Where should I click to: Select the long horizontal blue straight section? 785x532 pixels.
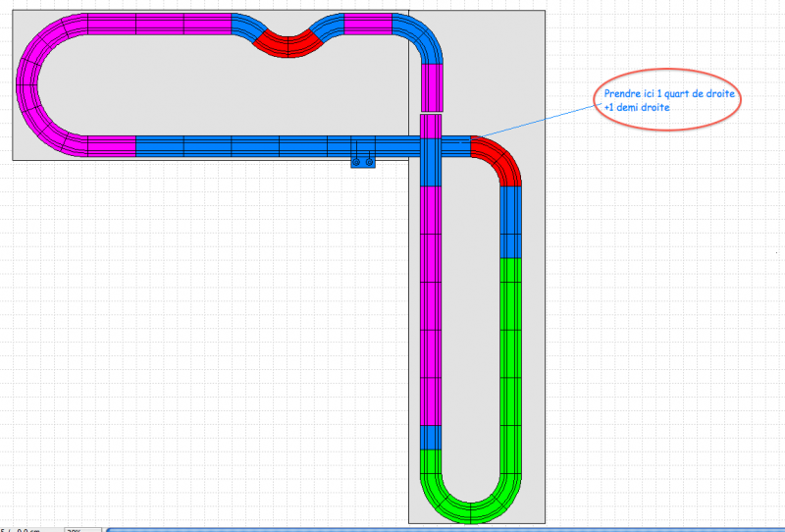coord(275,146)
